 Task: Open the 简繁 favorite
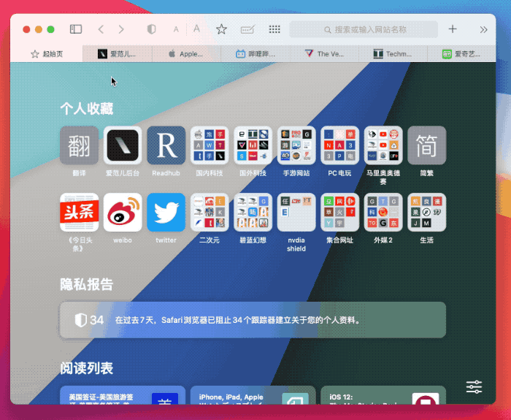pyautogui.click(x=426, y=145)
